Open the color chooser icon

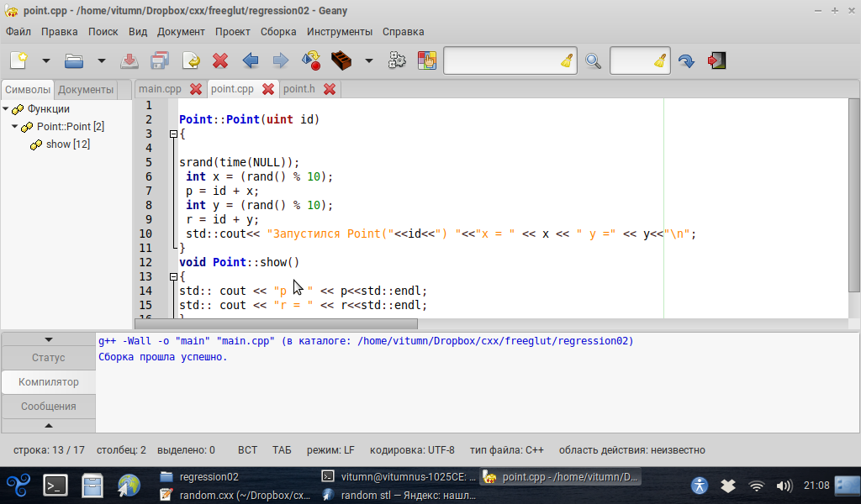[x=426, y=60]
